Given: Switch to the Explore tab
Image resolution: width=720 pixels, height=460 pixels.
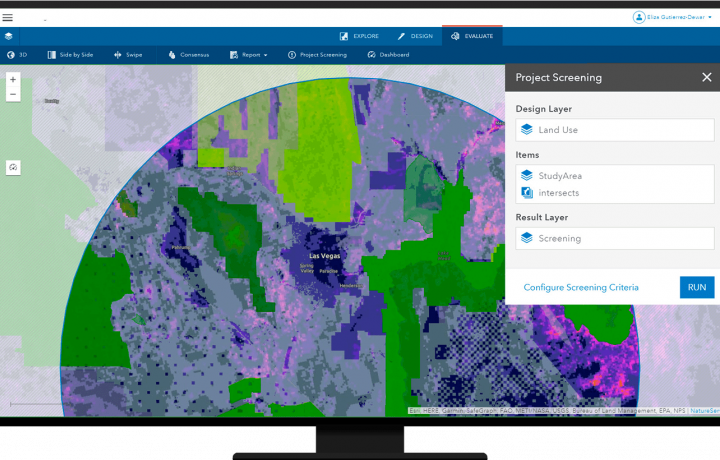Looking at the screenshot, I should click(359, 36).
